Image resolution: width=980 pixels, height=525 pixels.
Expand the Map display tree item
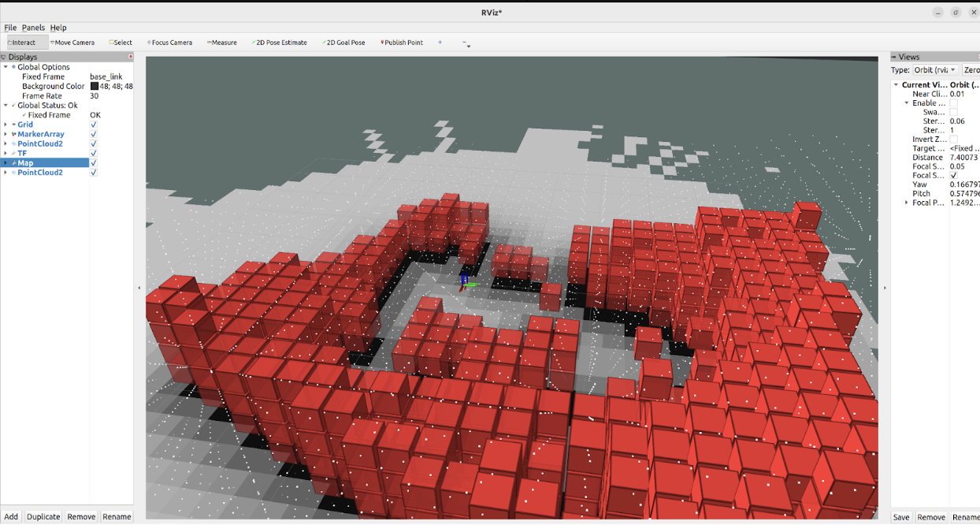click(6, 162)
